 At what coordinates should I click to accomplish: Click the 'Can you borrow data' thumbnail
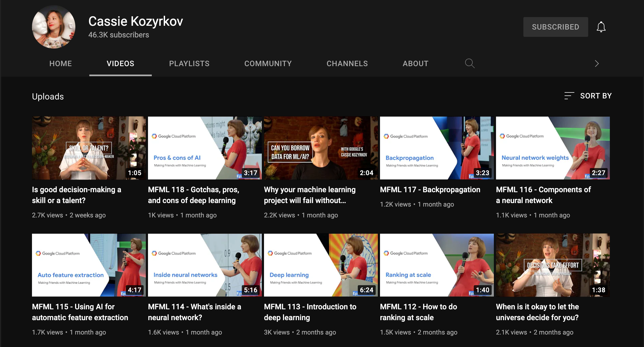click(321, 148)
